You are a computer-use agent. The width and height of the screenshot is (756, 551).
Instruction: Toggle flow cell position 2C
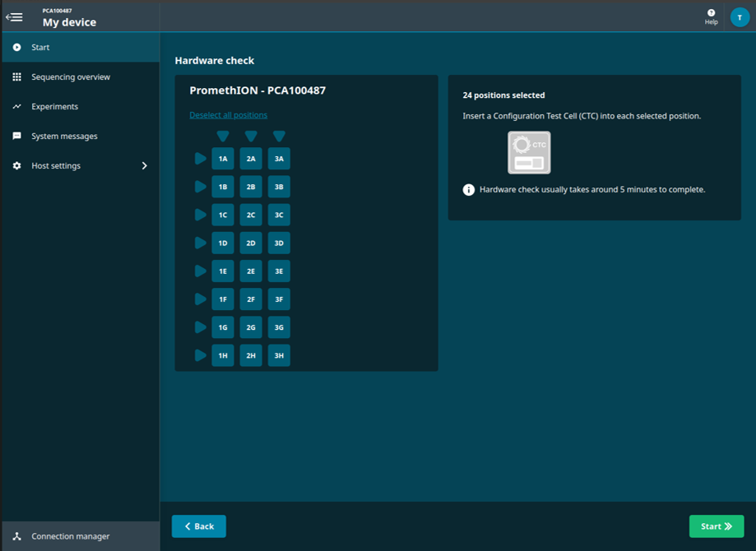251,215
